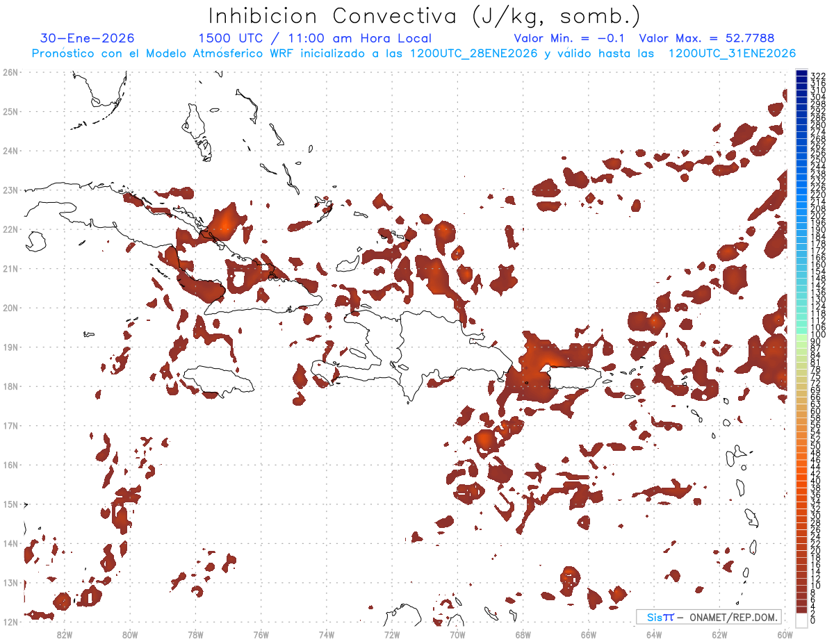Click the '12N' latitude label

tap(10, 622)
